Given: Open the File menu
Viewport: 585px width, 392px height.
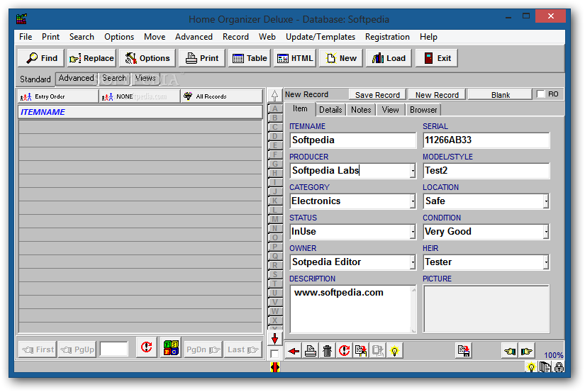Looking at the screenshot, I should pyautogui.click(x=26, y=37).
